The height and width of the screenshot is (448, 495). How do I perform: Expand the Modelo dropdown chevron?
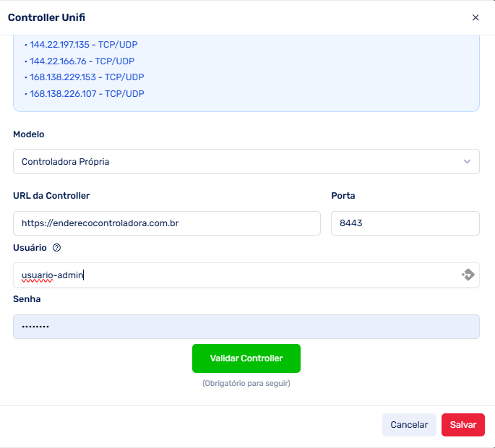coord(467,162)
